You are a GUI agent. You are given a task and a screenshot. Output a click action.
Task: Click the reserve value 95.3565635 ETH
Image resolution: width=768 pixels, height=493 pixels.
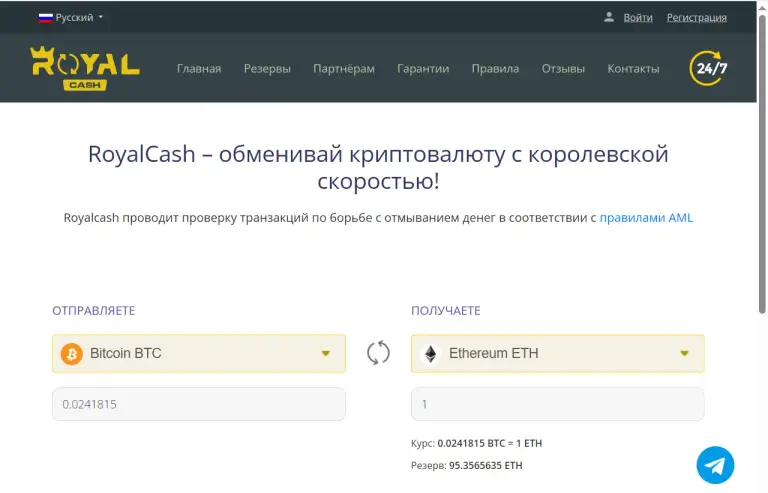486,466
